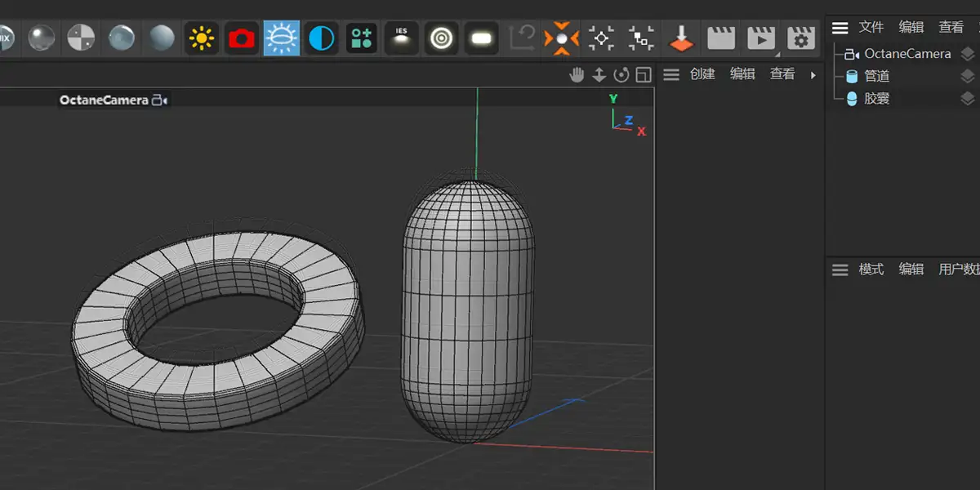Toggle the layer icon for 管道 object
Viewport: 980px width, 490px height.
pyautogui.click(x=967, y=76)
